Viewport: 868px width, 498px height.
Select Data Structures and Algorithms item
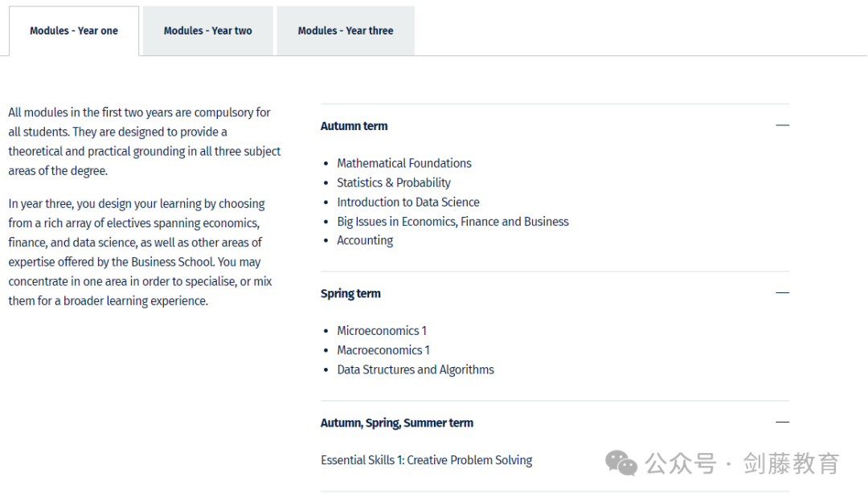pyautogui.click(x=416, y=369)
